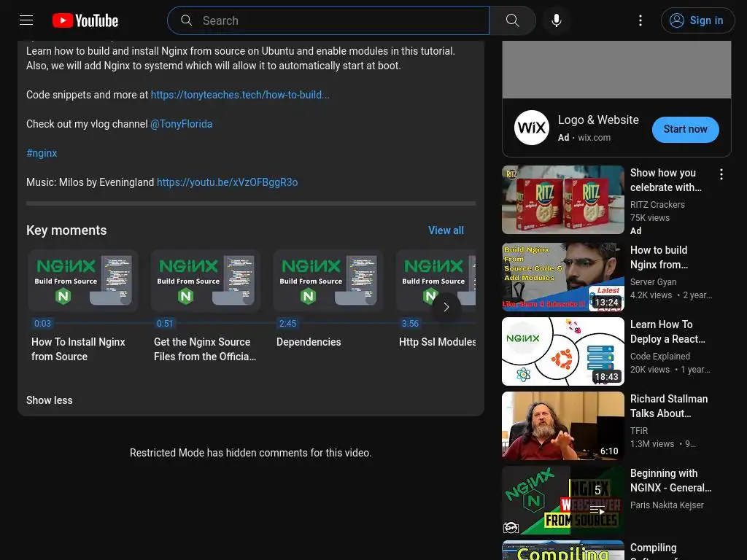747x560 pixels.
Task: Open the @TonyFlorida channel link
Action: 182,124
